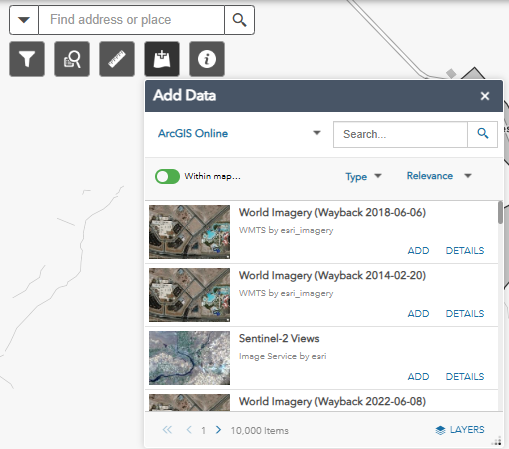This screenshot has width=509, height=449.
Task: Open the ArcGIS Online scope dropdown
Action: (239, 133)
